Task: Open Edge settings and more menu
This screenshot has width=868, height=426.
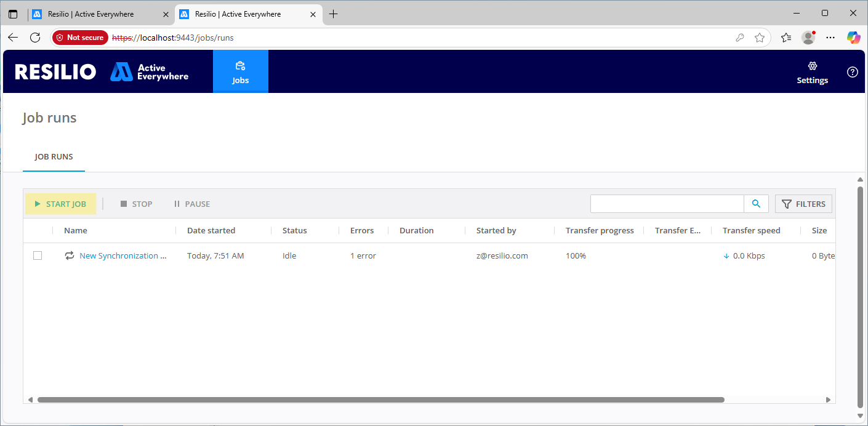Action: tap(830, 38)
